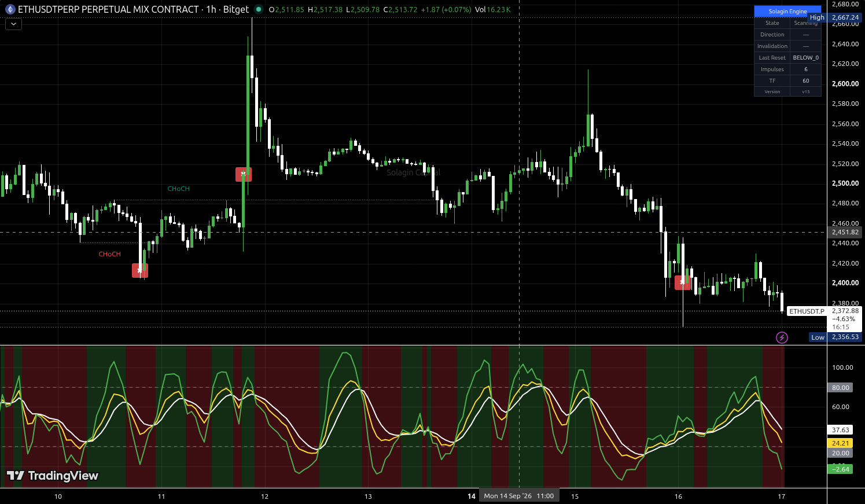Click the 80.00 overbought level label
The width and height of the screenshot is (865, 504).
click(x=841, y=388)
